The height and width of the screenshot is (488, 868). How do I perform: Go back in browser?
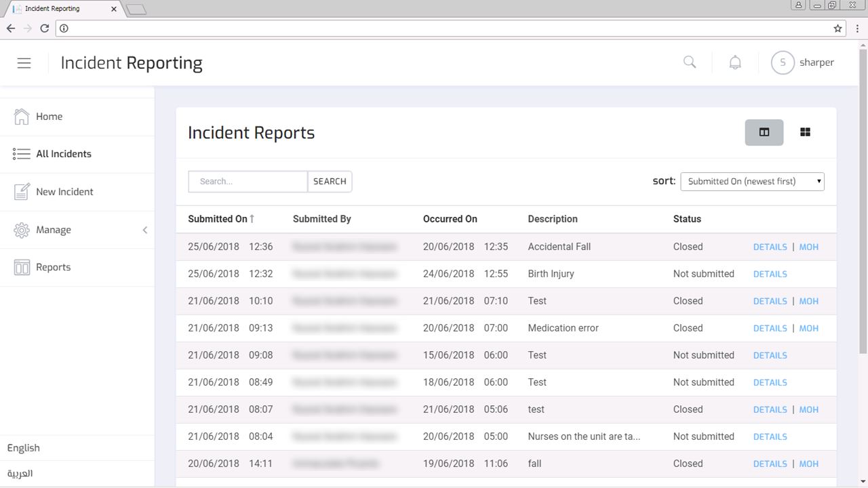click(x=10, y=28)
